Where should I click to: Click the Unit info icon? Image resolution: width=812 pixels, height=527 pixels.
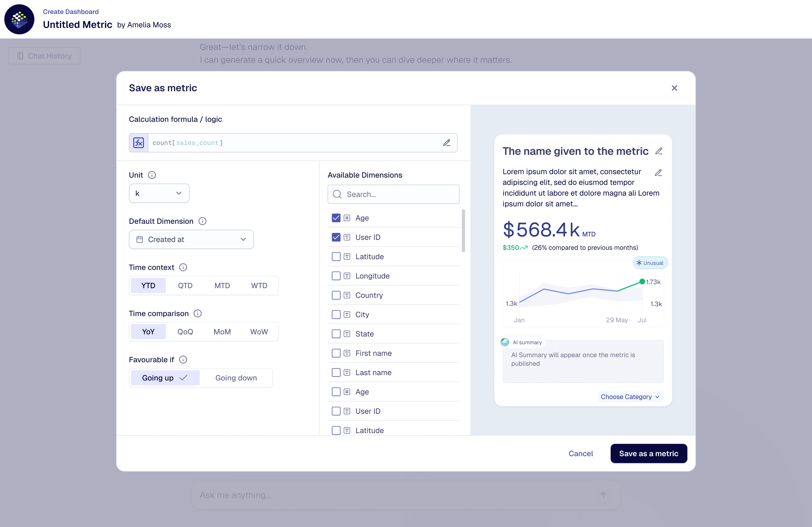point(152,175)
